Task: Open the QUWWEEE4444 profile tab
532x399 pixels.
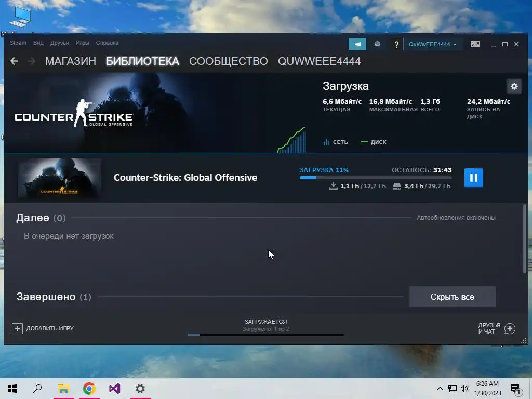Action: [320, 61]
